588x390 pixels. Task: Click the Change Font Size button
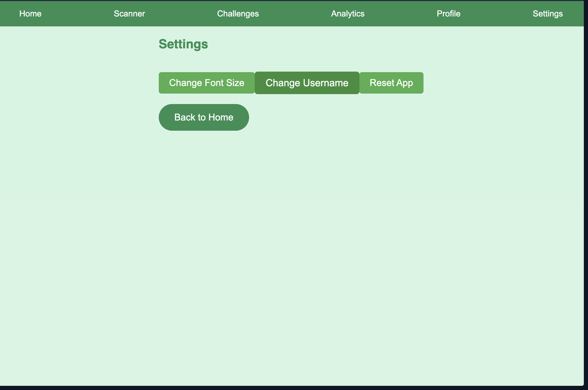207,83
